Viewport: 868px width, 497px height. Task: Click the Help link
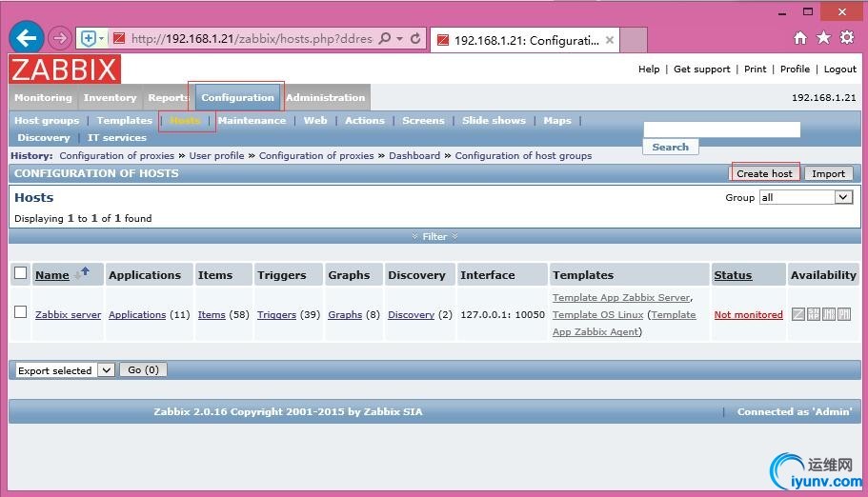[649, 69]
